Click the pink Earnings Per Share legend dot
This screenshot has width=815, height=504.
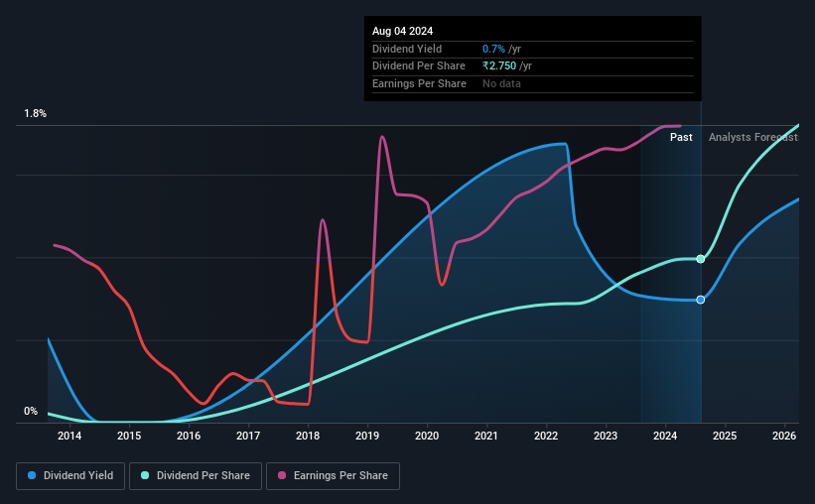click(x=282, y=475)
